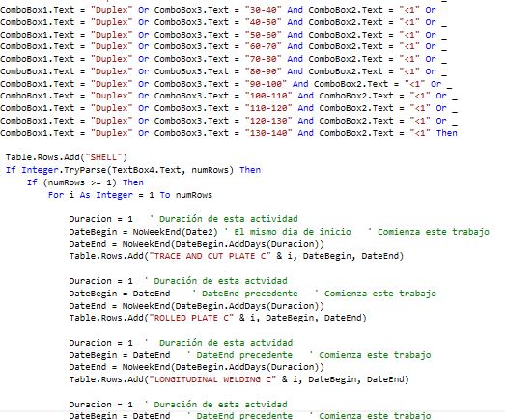This screenshot has width=505, height=420.
Task: Click the Then keyword after "130-140" line
Action: tap(447, 133)
